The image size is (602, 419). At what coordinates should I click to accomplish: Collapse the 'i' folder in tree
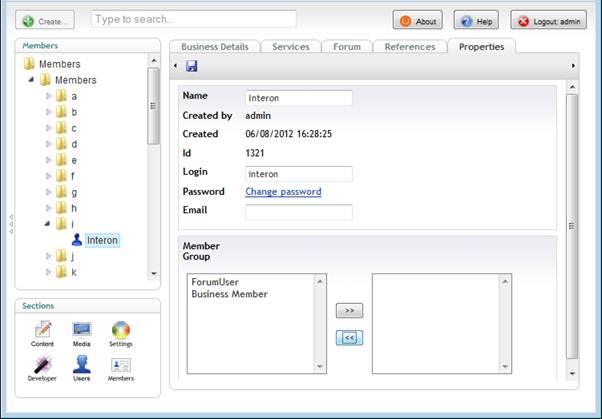point(48,224)
